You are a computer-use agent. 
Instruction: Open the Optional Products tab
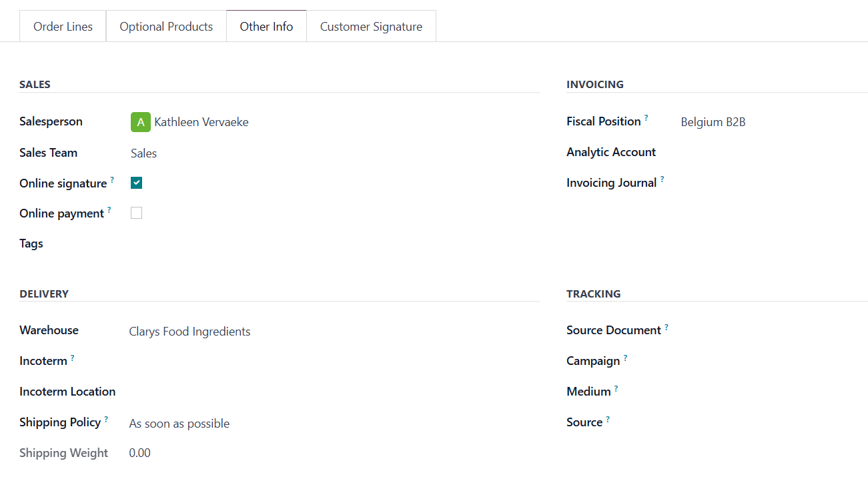[x=166, y=27]
